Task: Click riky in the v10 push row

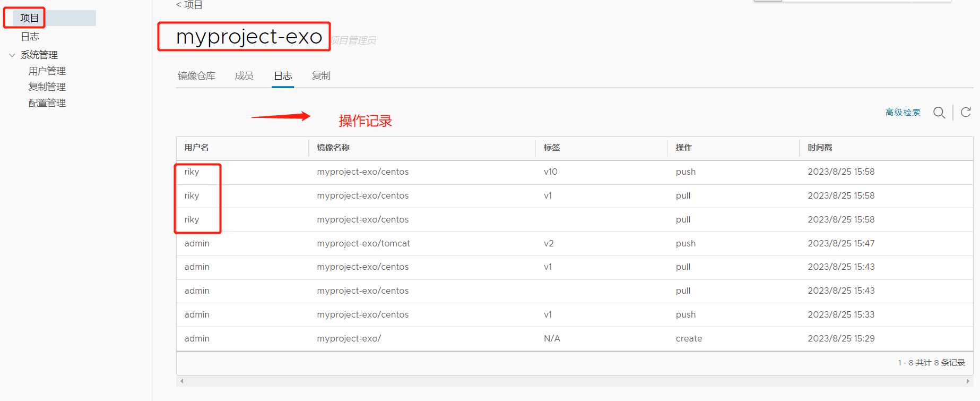Action: pos(192,172)
